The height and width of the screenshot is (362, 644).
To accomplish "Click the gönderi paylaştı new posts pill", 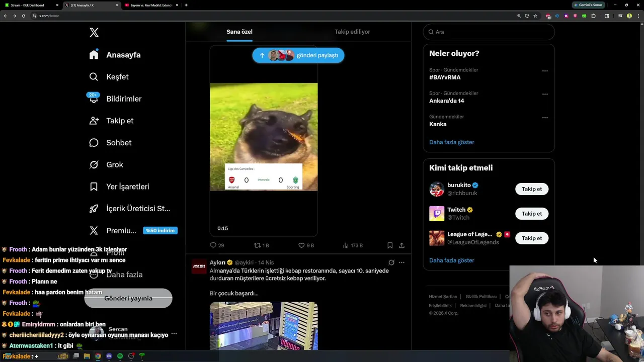I will click(298, 55).
